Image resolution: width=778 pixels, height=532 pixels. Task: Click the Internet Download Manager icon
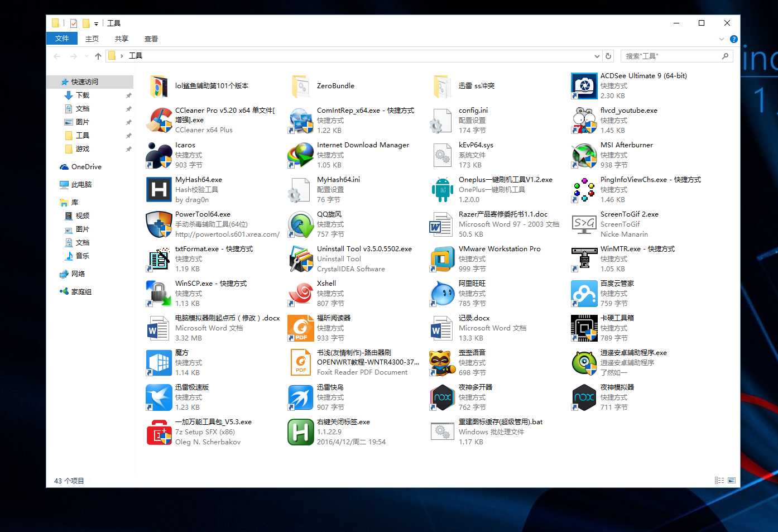301,155
